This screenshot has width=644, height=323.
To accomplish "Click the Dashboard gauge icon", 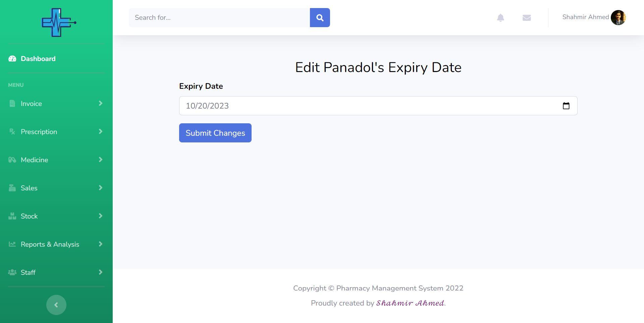I will point(12,59).
